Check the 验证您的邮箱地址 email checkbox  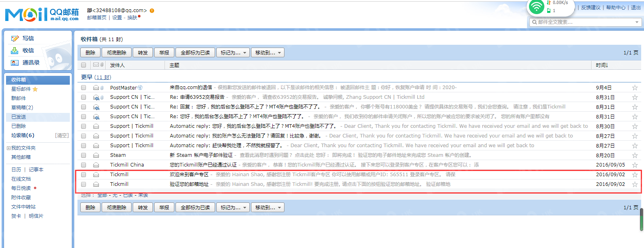click(84, 184)
